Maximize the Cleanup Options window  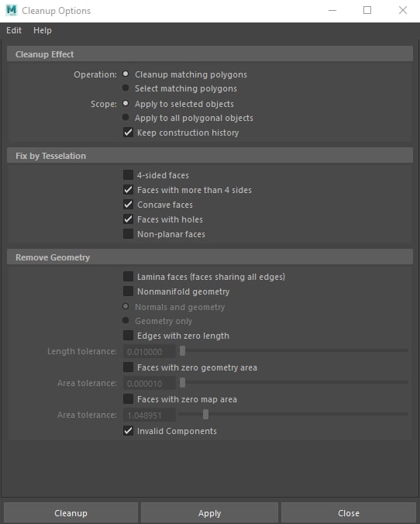[367, 10]
